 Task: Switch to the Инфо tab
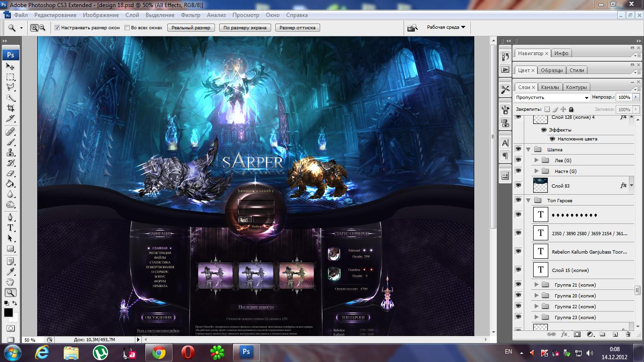[561, 53]
